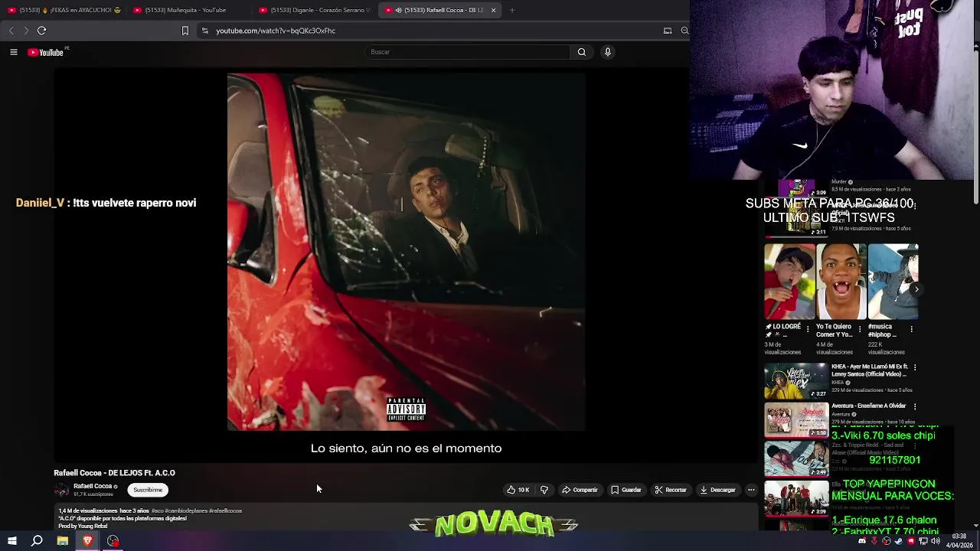Open options menu for Yo Te Quiero Comer short
The width and height of the screenshot is (980, 551).
[x=859, y=329]
